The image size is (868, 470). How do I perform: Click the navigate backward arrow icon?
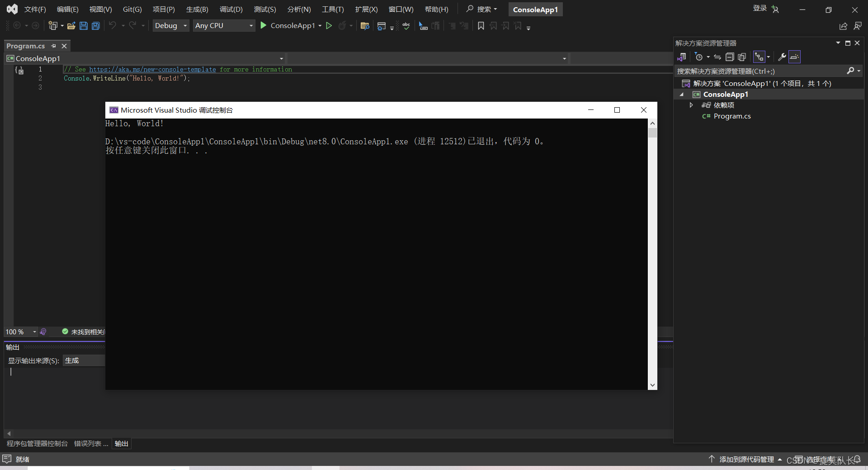(17, 26)
